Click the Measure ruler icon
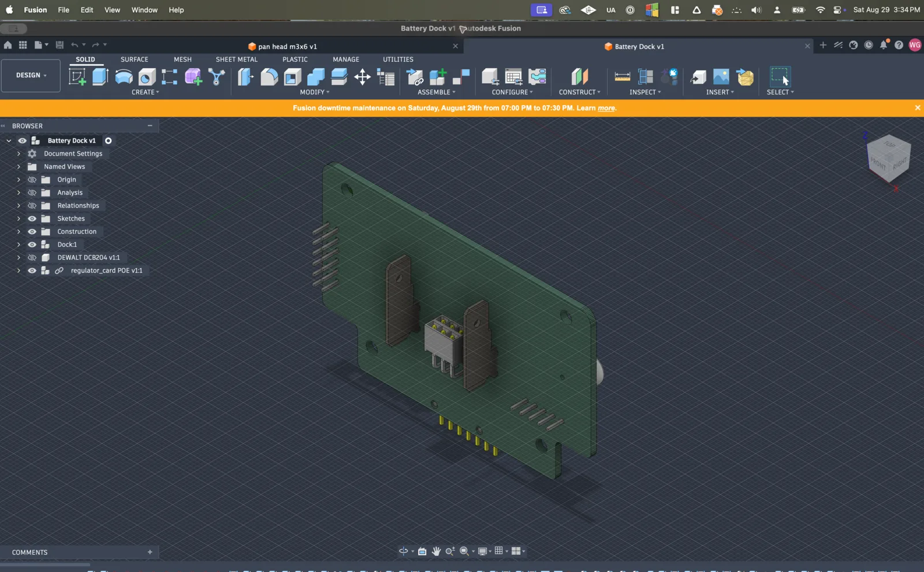This screenshot has height=572, width=924. click(x=622, y=77)
